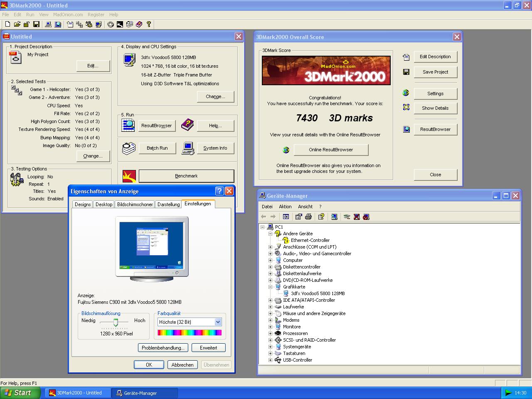Viewport: 532px width, 399px height.
Task: Select the Ethernet-Controller tree item
Action: tap(310, 240)
